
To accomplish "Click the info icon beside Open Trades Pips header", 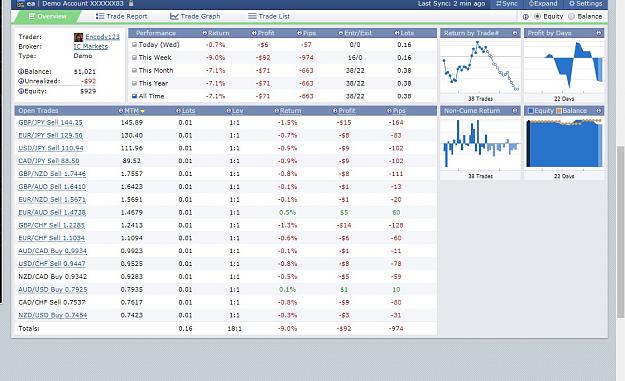I will [x=389, y=111].
